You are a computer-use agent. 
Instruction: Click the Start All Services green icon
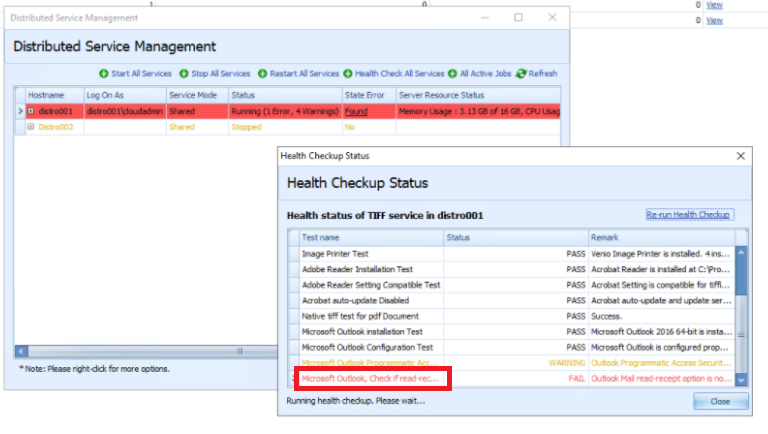click(x=103, y=73)
